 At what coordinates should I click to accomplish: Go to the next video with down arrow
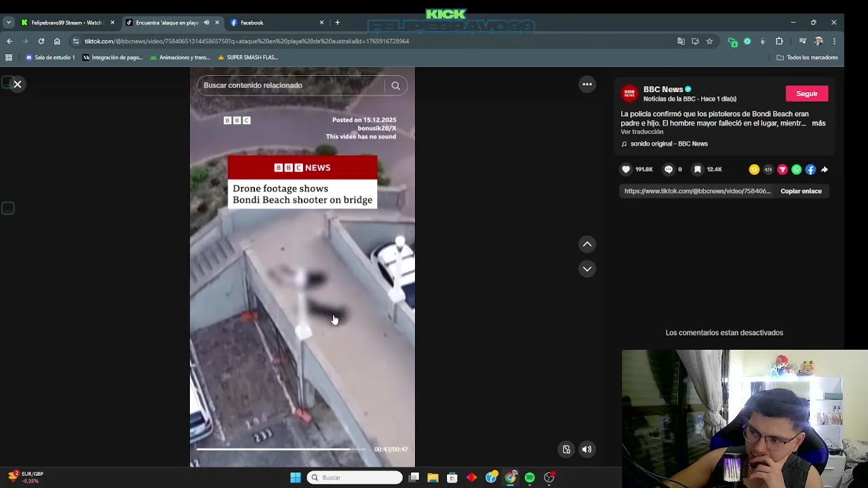tap(587, 269)
